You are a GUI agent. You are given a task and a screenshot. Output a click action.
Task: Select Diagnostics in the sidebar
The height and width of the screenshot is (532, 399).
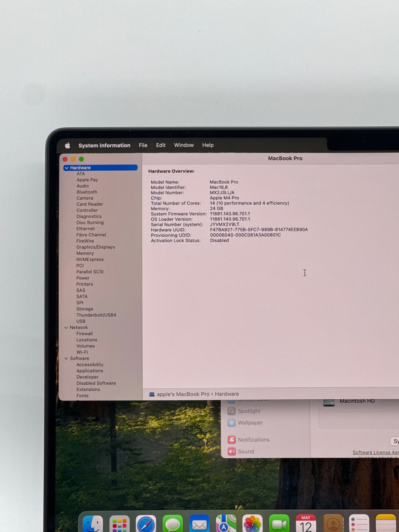pyautogui.click(x=89, y=217)
